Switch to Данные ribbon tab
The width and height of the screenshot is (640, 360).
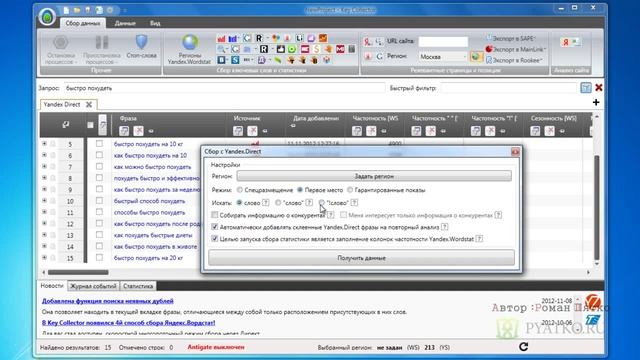pos(125,23)
